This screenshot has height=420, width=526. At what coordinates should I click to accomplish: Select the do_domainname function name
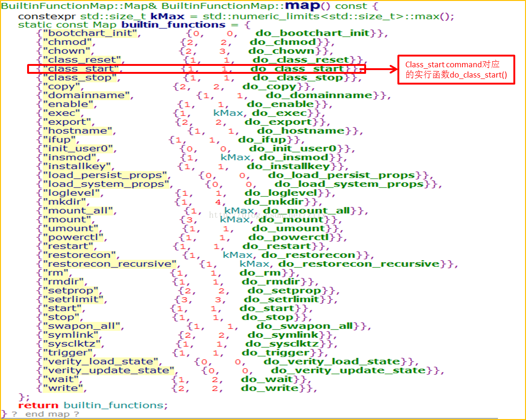click(x=319, y=95)
